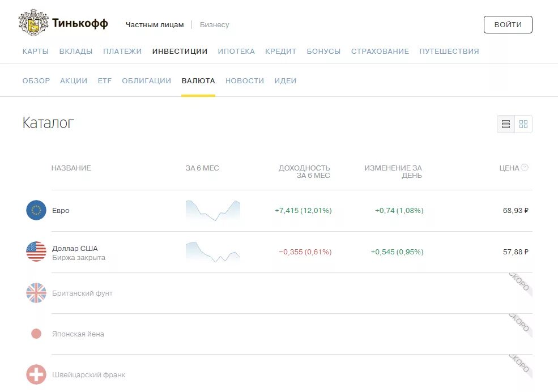
Task: Open the Доллар США six-month chart
Action: (x=213, y=252)
